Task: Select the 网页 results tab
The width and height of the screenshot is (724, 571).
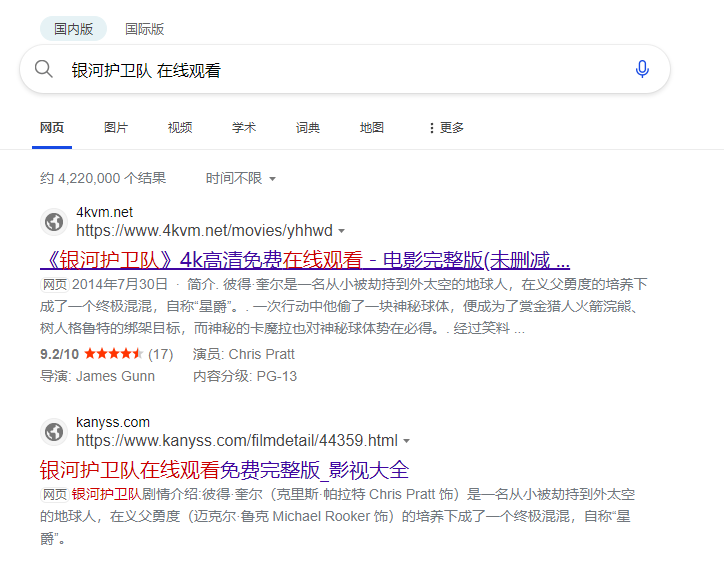Action: click(52, 128)
